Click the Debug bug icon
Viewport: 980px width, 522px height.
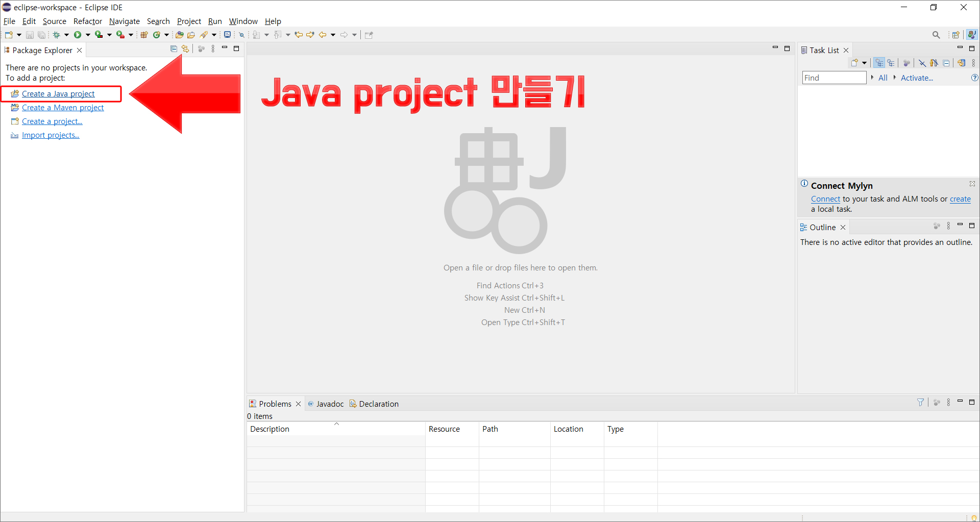tap(56, 35)
